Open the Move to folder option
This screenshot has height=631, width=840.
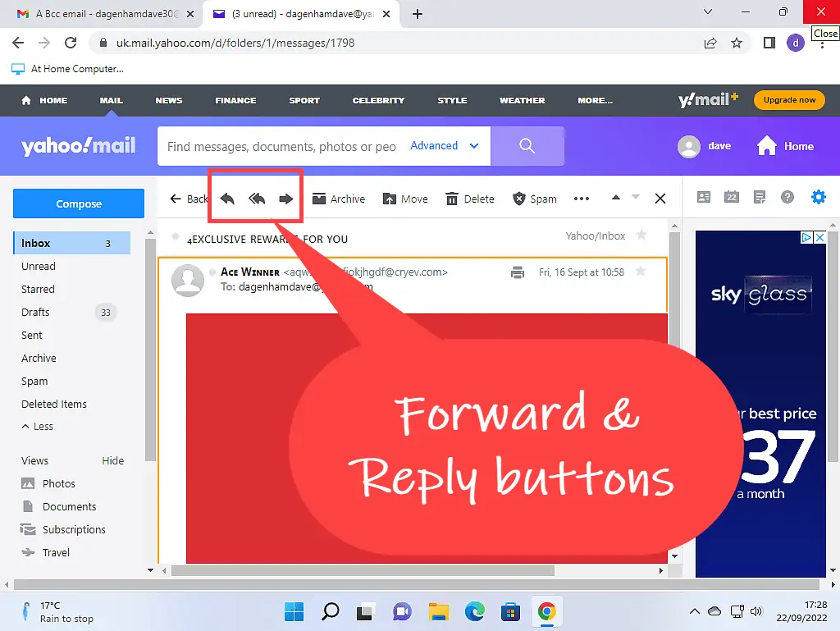(405, 199)
